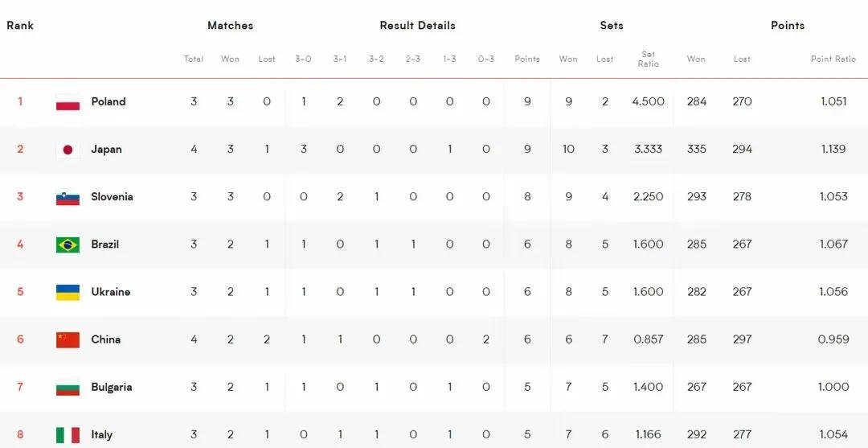Click the China flag icon
The width and height of the screenshot is (868, 448).
pyautogui.click(x=68, y=340)
